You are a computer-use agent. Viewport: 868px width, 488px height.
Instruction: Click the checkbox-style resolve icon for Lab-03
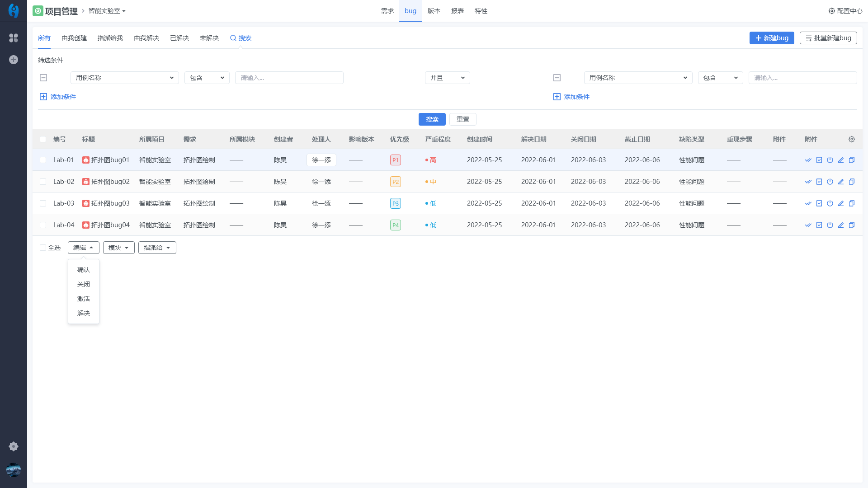pyautogui.click(x=819, y=203)
